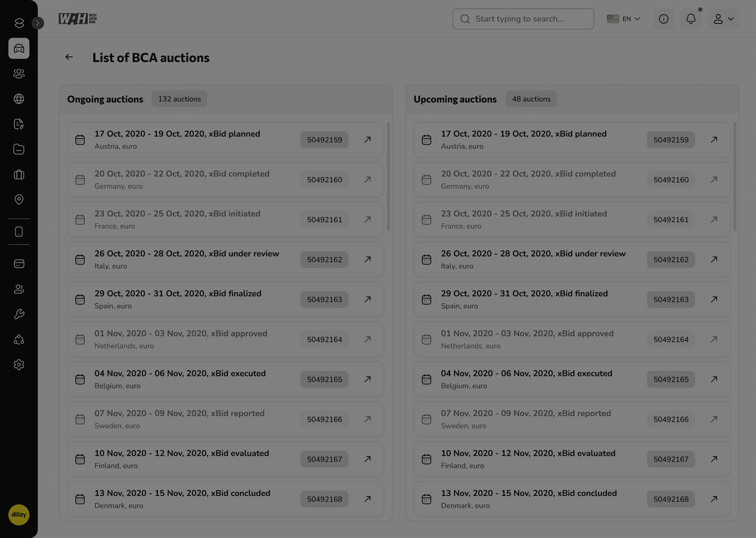Open upcoming Italy auction 50492162 arrow
The height and width of the screenshot is (538, 756).
click(x=714, y=260)
